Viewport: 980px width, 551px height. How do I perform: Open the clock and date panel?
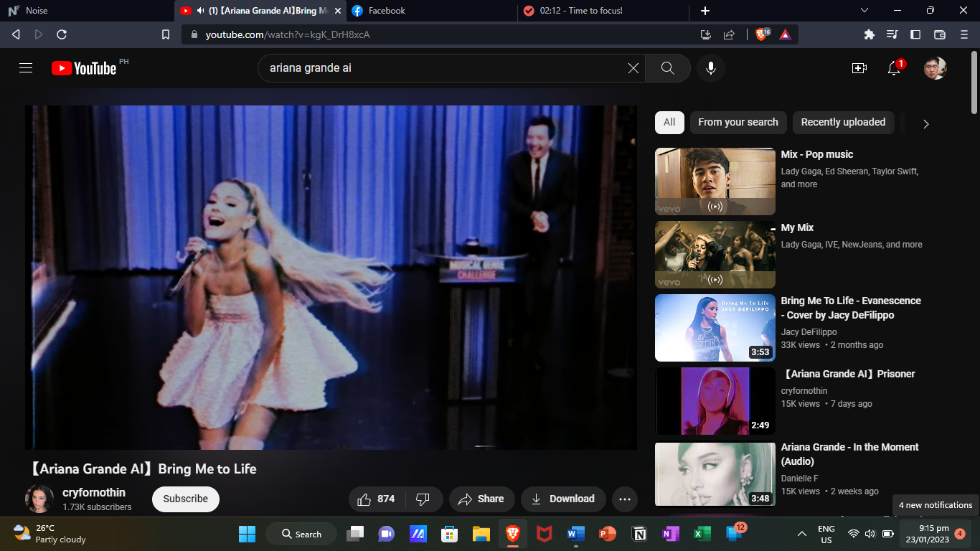(x=928, y=534)
